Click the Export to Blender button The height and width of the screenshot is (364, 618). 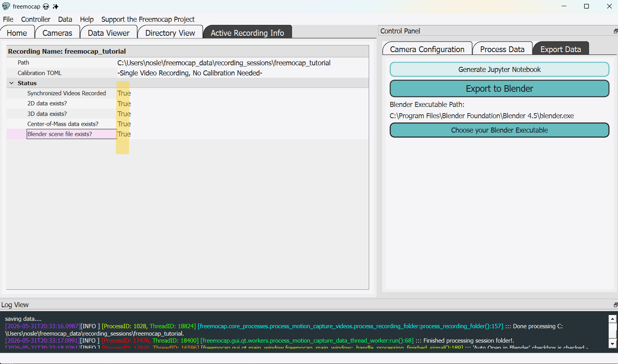(x=499, y=89)
